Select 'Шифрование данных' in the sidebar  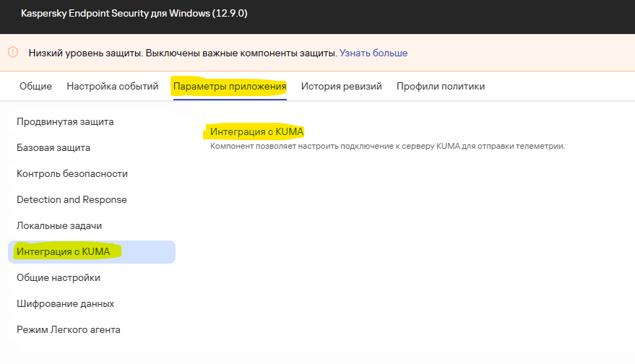pos(92,303)
